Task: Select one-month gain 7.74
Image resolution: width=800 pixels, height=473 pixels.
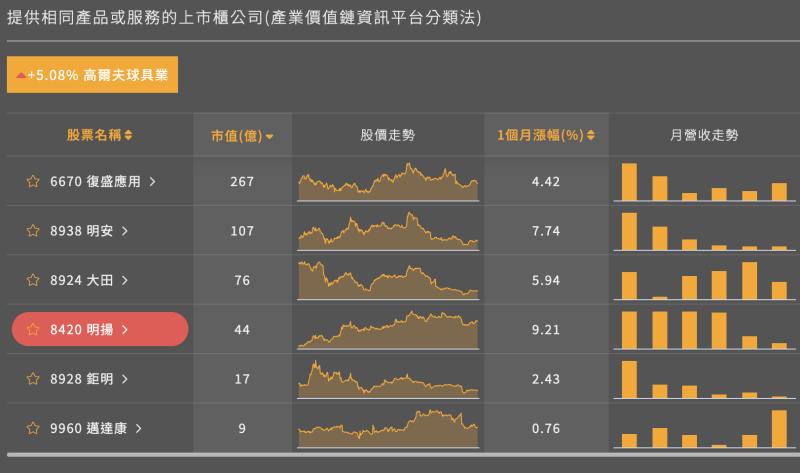Action: pyautogui.click(x=546, y=231)
